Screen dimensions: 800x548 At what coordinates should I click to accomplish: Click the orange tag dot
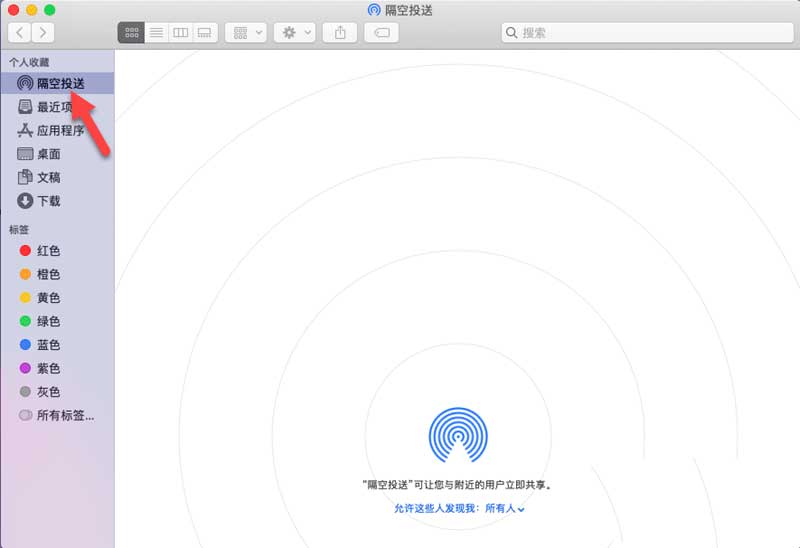tap(25, 274)
